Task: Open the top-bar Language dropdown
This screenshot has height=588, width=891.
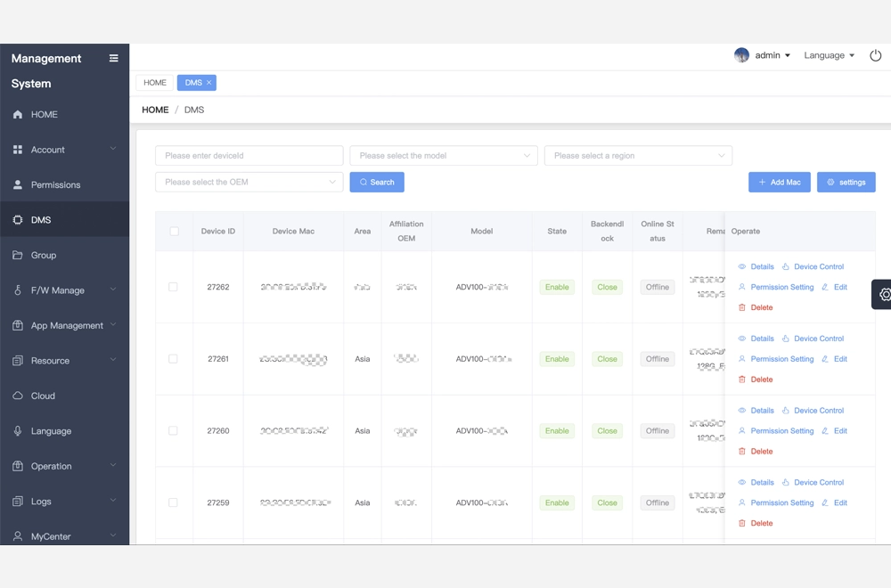Action: (x=829, y=55)
